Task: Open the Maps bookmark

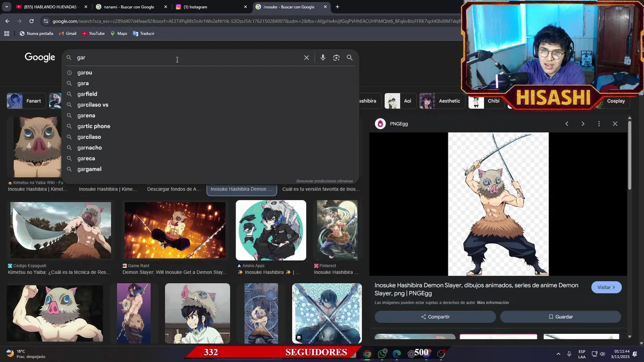Action: coord(119,34)
